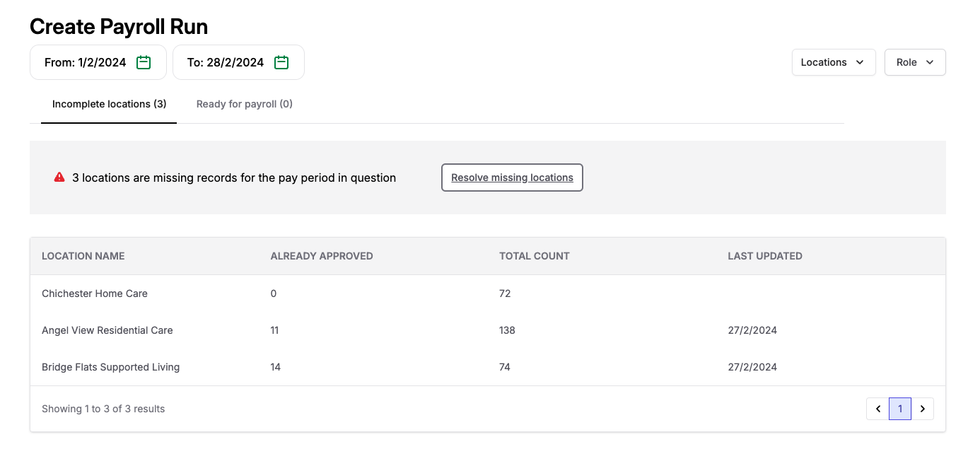Click the ALREADY APPROVED column header
The width and height of the screenshot is (980, 471).
pos(322,256)
